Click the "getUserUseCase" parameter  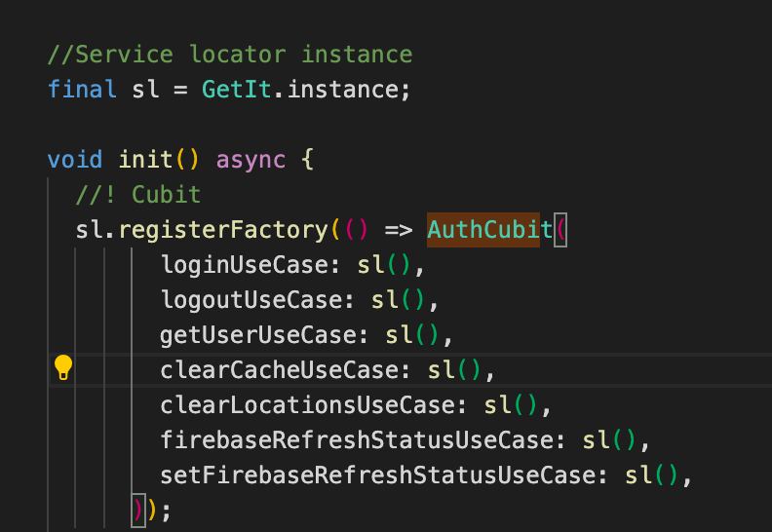coord(264,335)
